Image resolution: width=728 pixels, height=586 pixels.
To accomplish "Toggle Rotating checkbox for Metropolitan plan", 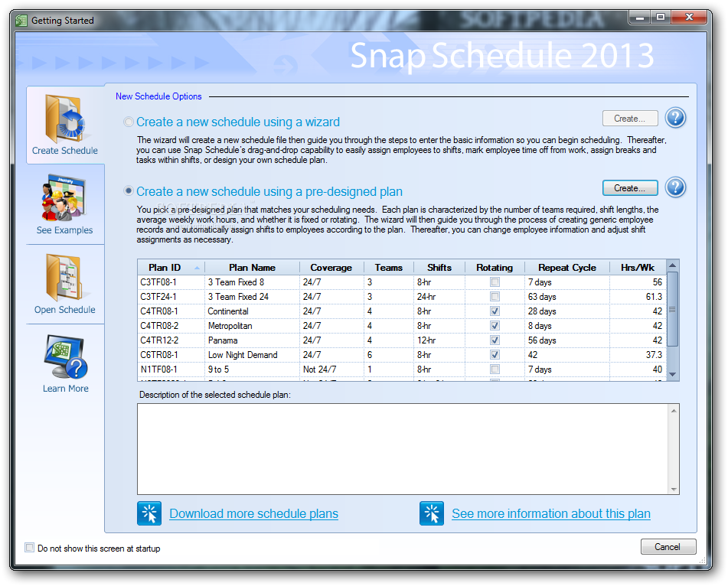I will [x=495, y=326].
